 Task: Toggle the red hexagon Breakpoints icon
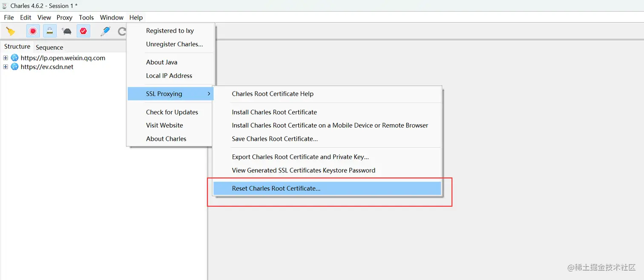point(83,31)
